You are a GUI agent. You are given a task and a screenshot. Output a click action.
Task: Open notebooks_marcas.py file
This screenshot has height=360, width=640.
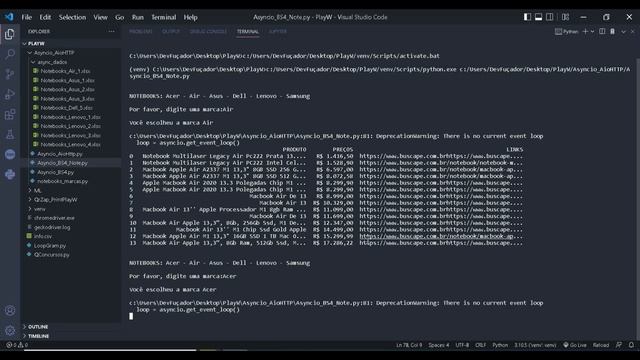coord(62,181)
